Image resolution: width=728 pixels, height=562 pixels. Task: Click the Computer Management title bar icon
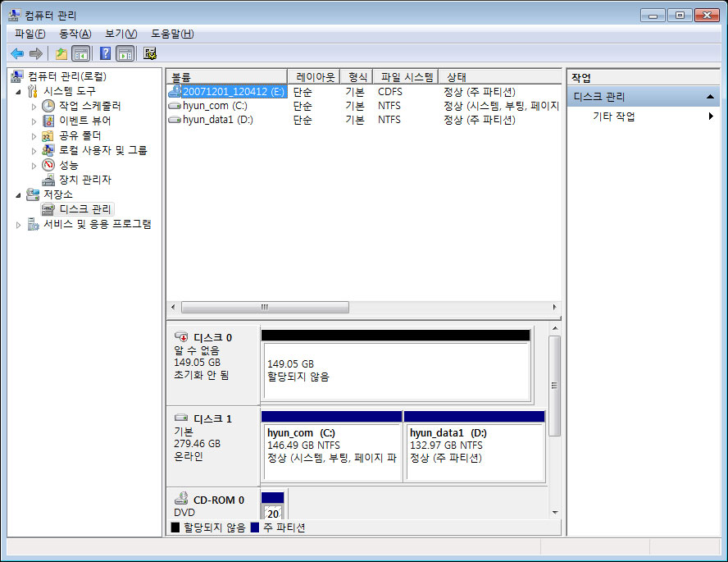(x=15, y=16)
